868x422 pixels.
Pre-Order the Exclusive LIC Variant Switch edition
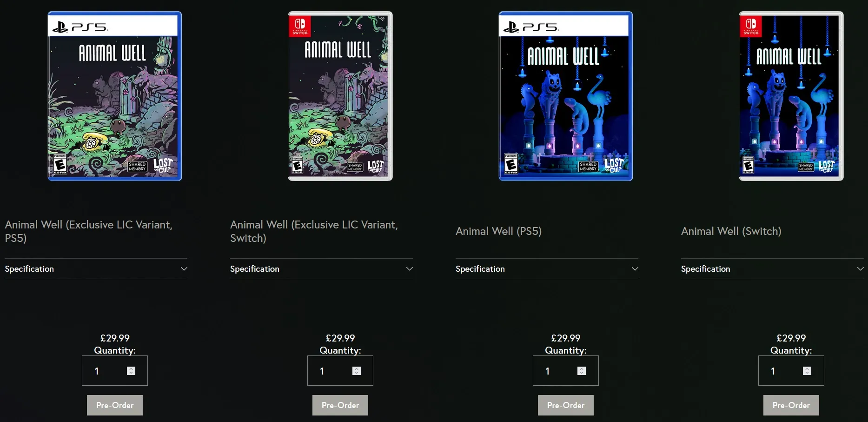pyautogui.click(x=340, y=405)
